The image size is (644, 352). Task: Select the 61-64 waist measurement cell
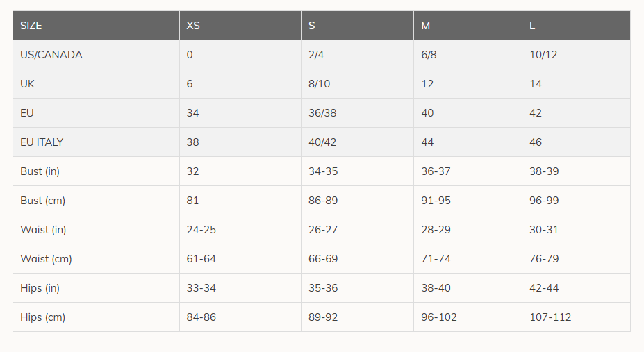[201, 259]
